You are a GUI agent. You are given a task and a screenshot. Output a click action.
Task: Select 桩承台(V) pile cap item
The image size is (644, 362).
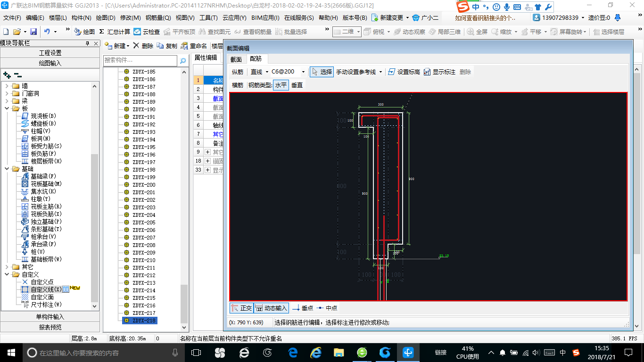point(39,237)
